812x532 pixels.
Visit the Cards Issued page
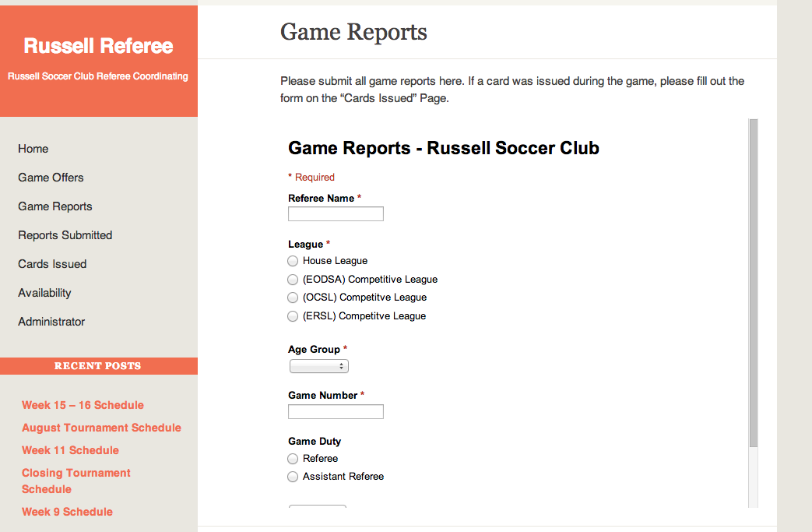click(x=52, y=264)
